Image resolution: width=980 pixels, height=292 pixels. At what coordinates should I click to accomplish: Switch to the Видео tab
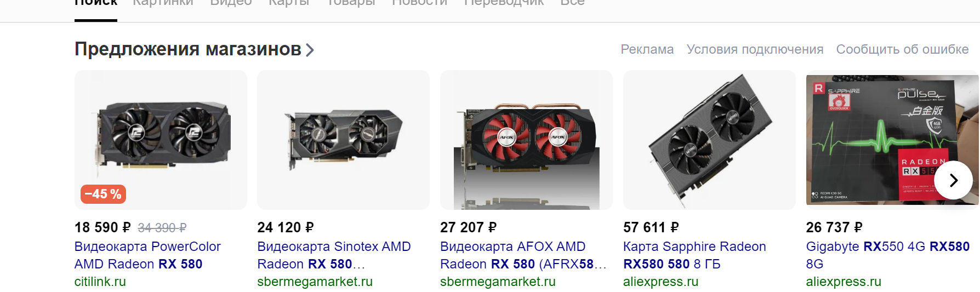pyautogui.click(x=231, y=3)
